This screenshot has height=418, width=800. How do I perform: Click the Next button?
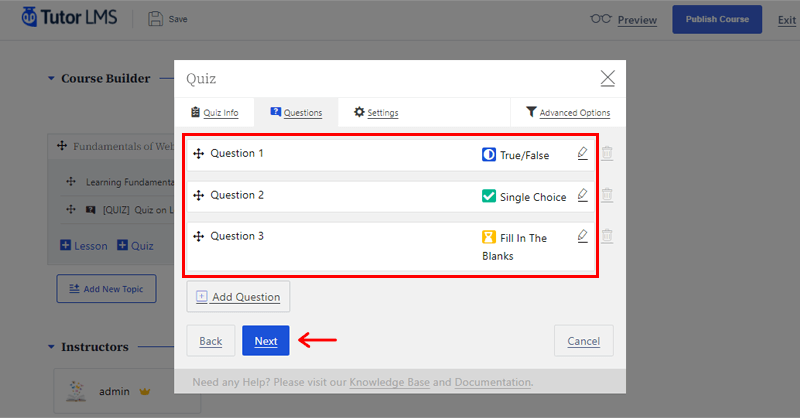click(266, 340)
